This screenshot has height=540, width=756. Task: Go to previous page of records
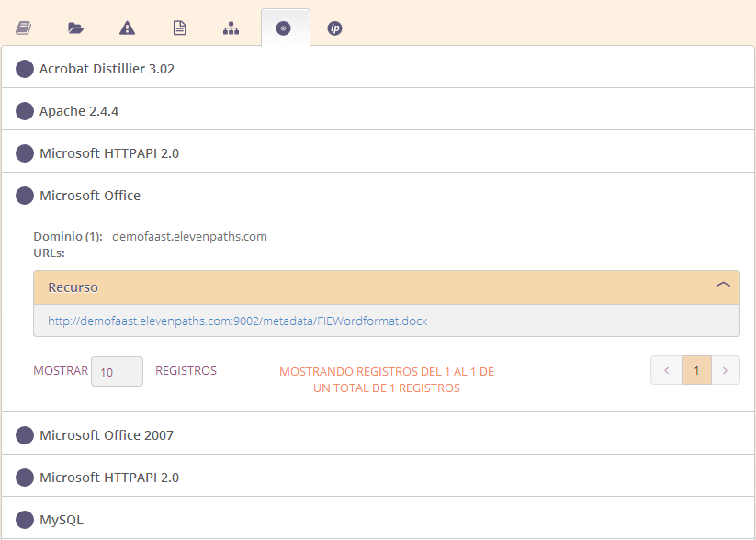coord(666,370)
